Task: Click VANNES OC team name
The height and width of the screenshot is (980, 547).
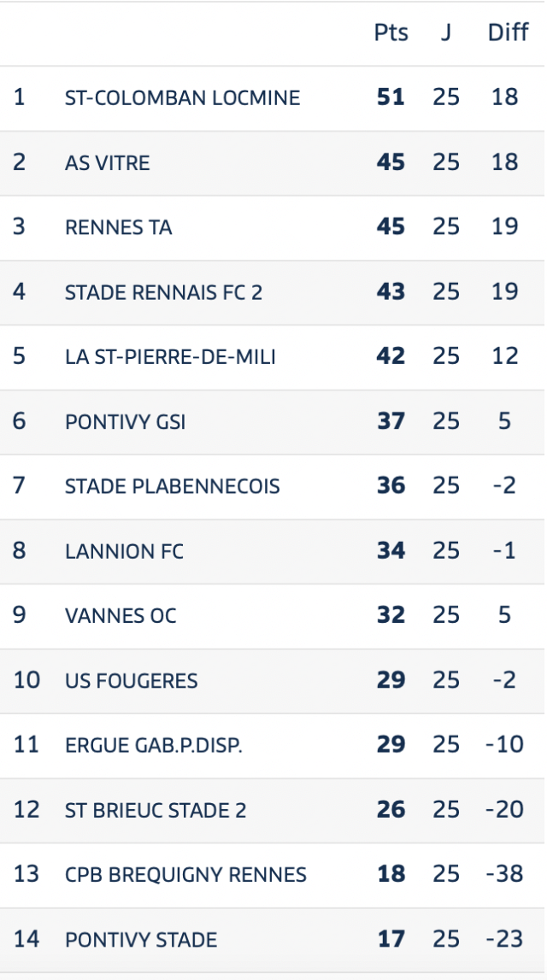Action: 120,616
